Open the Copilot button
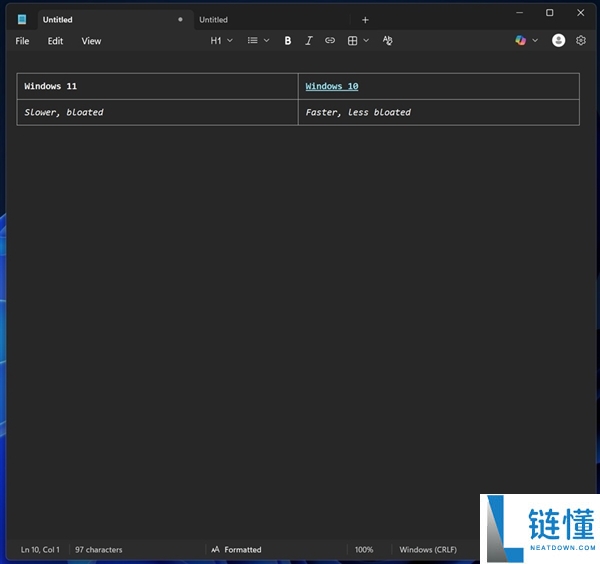This screenshot has width=600, height=564. click(x=520, y=40)
